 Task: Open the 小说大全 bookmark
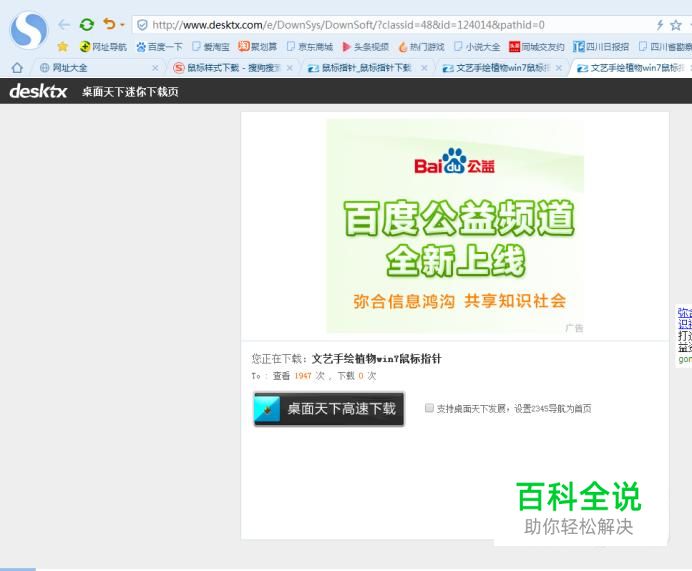tap(477, 47)
